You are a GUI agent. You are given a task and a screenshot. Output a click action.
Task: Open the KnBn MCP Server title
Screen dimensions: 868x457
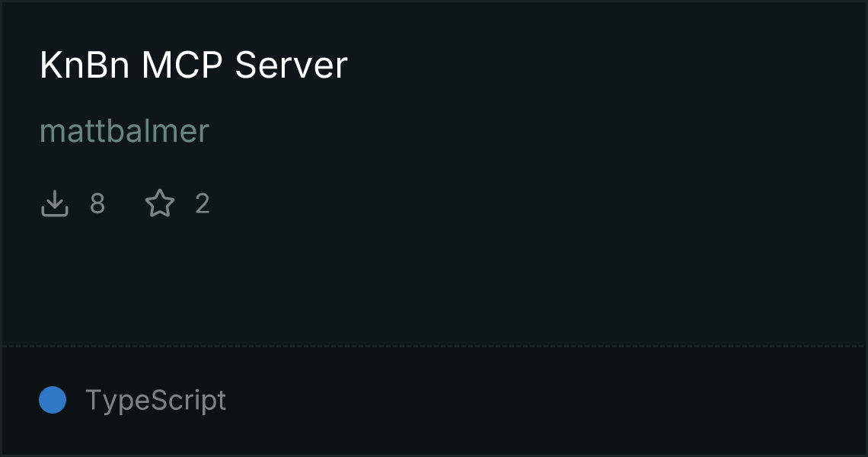[193, 65]
